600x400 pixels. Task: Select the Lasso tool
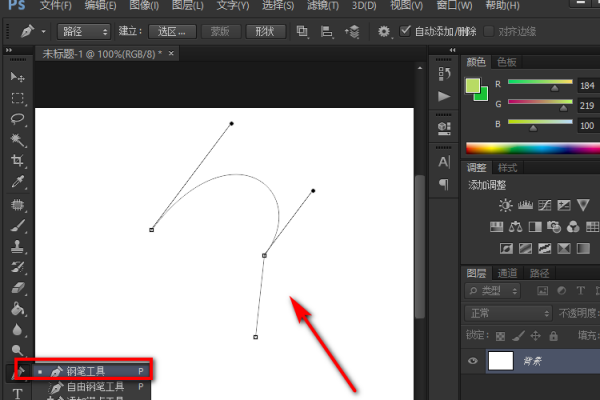tap(17, 119)
